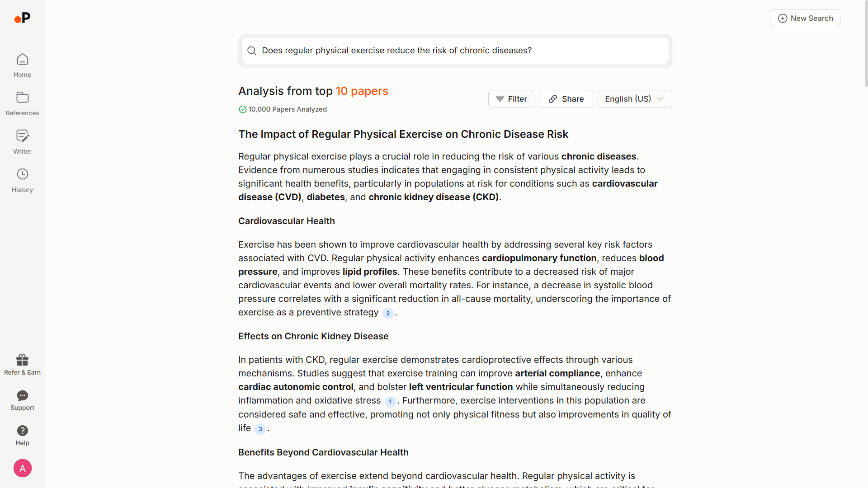Open citation 3 about quality of life
The image size is (868, 488).
(x=260, y=430)
